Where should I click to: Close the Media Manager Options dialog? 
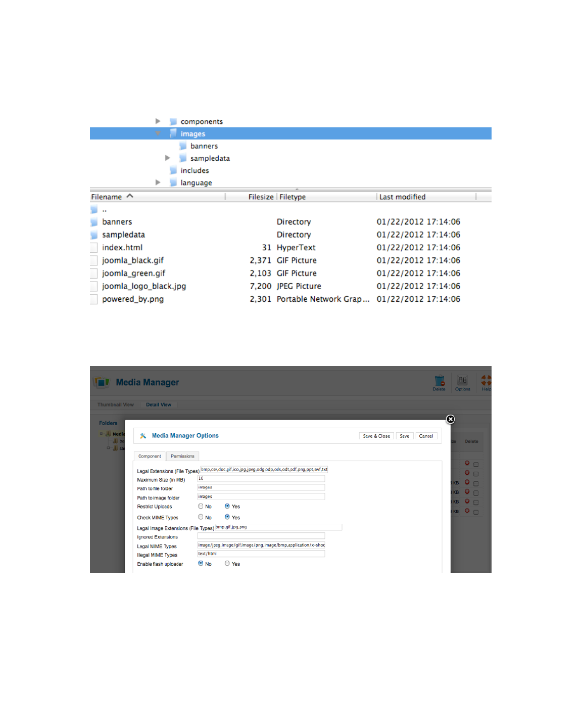pyautogui.click(x=451, y=419)
